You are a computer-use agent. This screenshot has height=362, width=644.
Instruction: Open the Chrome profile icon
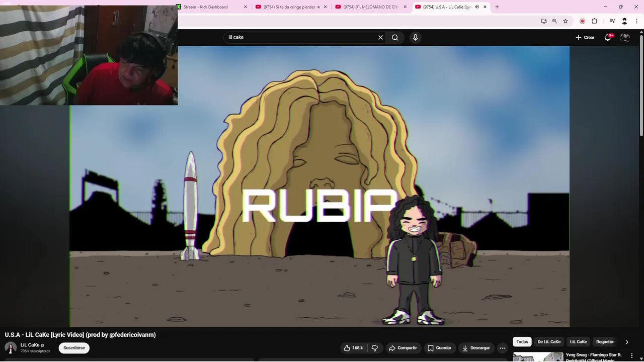[x=624, y=21]
